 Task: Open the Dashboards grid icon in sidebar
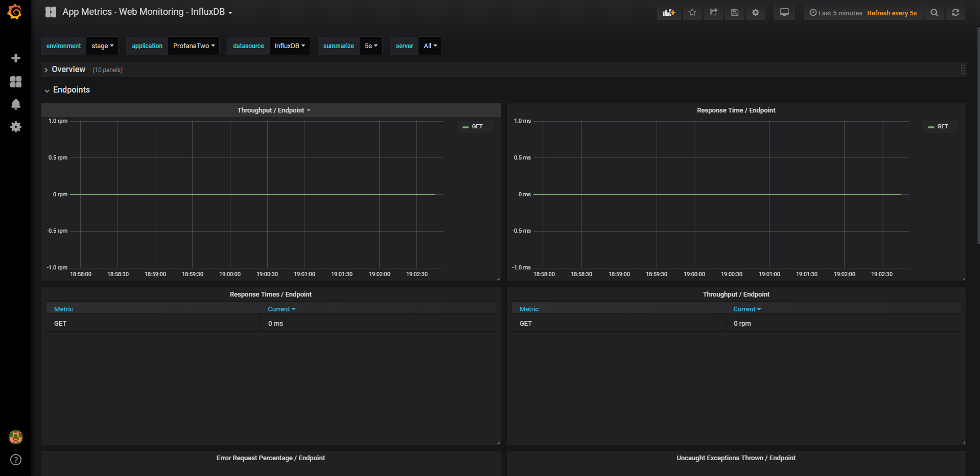(16, 82)
